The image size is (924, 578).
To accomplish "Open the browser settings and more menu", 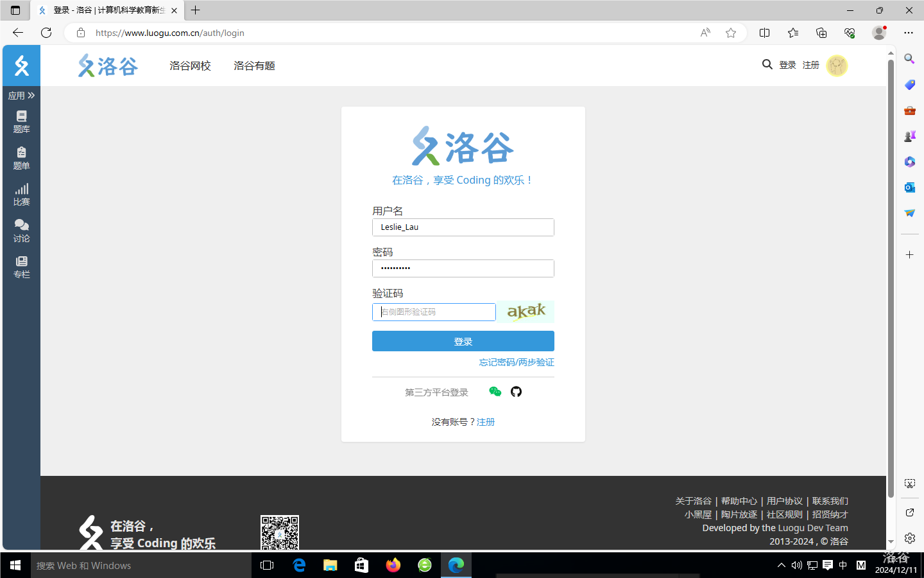I will coord(908,33).
